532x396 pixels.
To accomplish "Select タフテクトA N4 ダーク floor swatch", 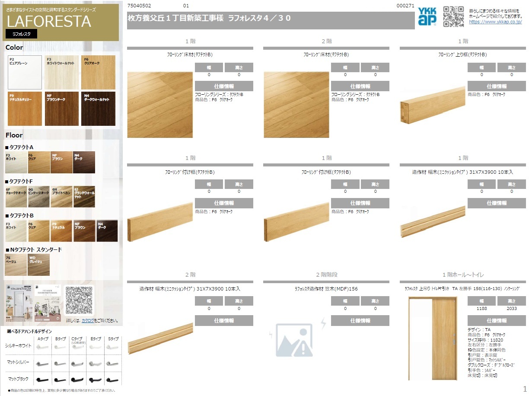I will [x=84, y=163].
